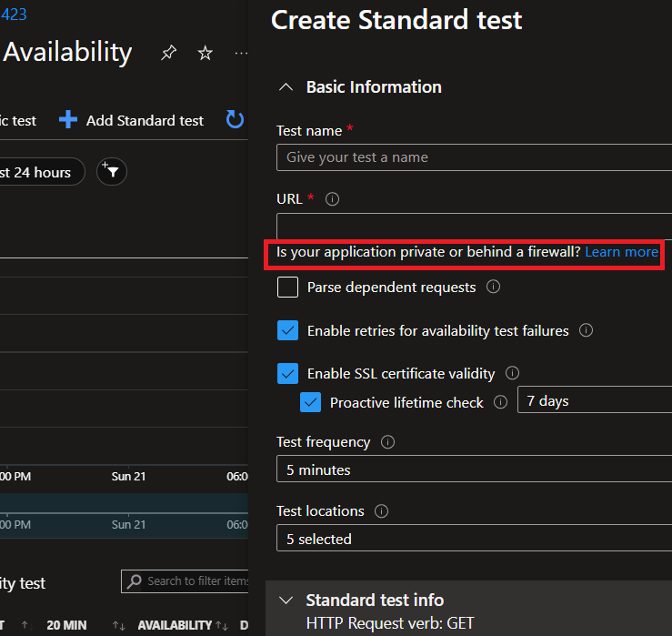Pin the Availability blade to dashboard
Viewport: 672px width, 636px height.
coord(168,53)
